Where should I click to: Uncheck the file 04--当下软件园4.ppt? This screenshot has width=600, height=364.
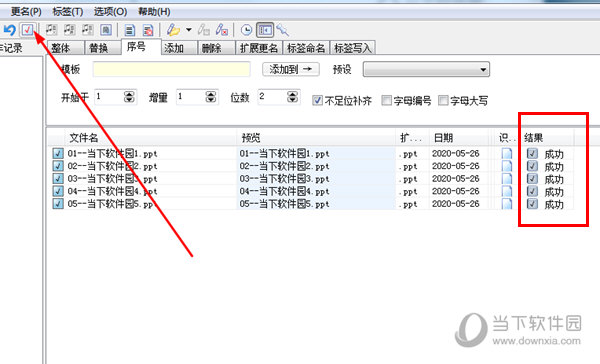coord(58,191)
